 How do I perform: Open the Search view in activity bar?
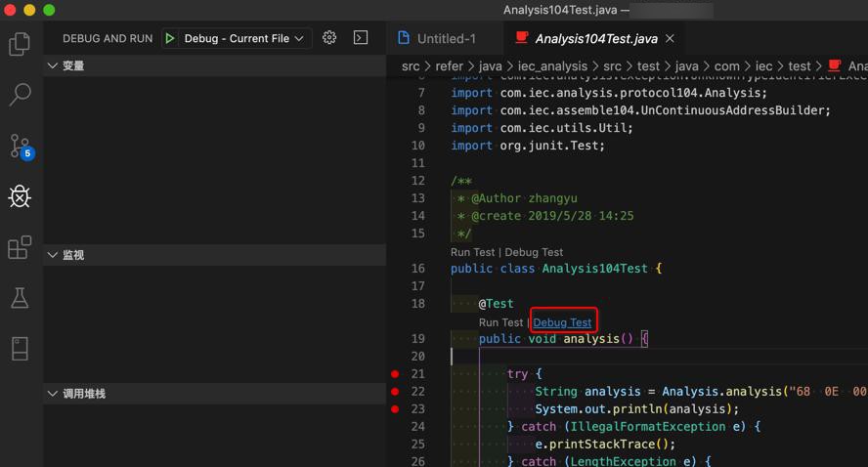click(x=20, y=94)
